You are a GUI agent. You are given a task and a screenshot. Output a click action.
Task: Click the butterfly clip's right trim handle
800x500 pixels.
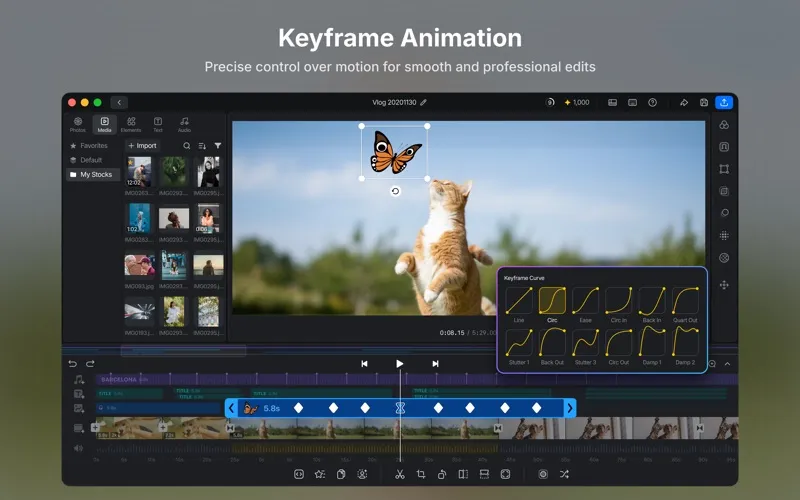(x=570, y=408)
